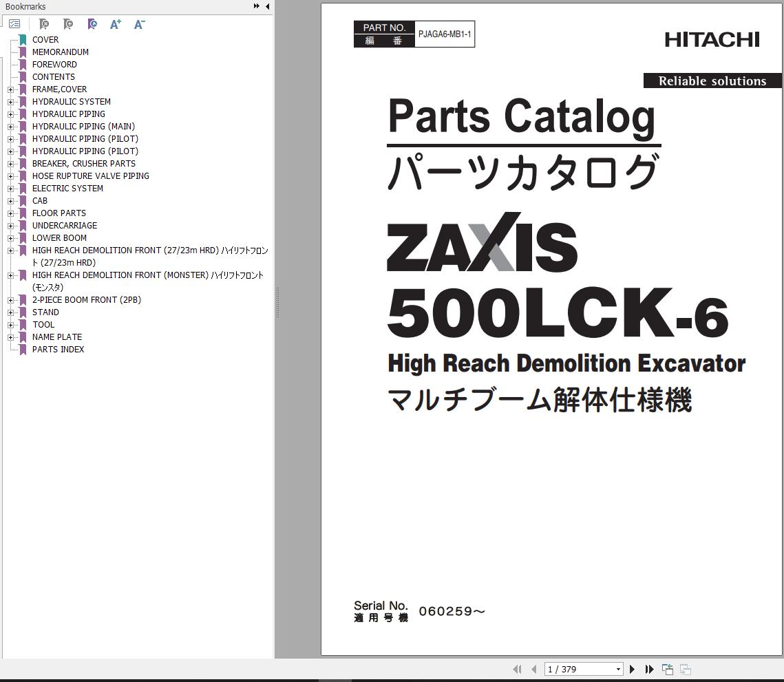Go to the first page
The image size is (784, 682).
[518, 669]
